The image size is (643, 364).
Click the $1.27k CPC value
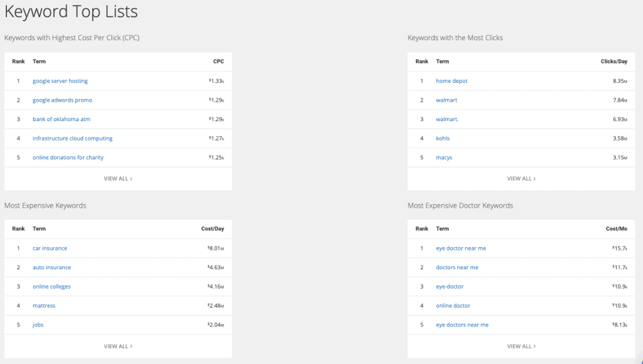pos(217,139)
